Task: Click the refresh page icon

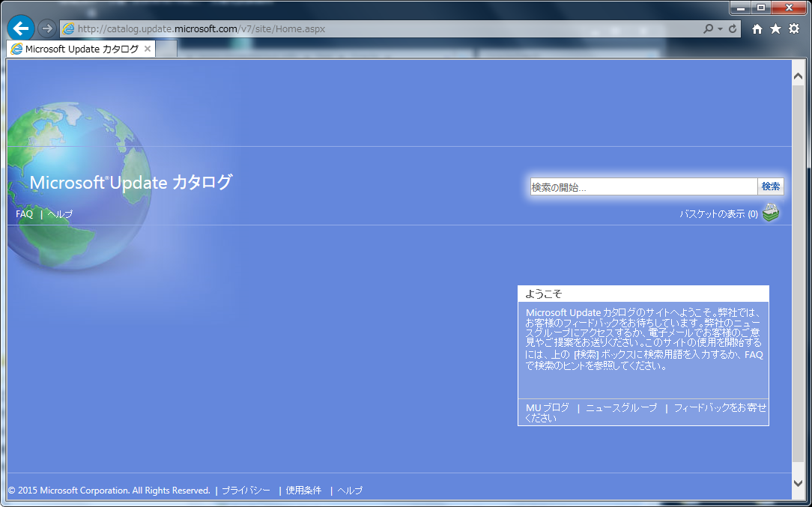Action: point(733,28)
